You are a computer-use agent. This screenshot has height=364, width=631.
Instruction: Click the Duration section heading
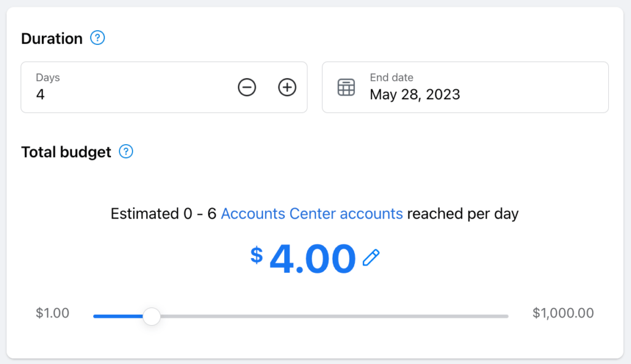pyautogui.click(x=52, y=38)
